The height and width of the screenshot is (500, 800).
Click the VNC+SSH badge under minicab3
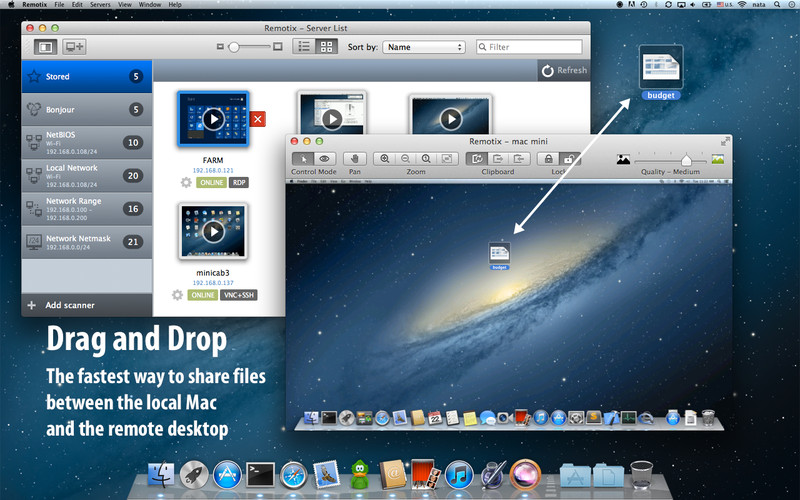(x=238, y=295)
